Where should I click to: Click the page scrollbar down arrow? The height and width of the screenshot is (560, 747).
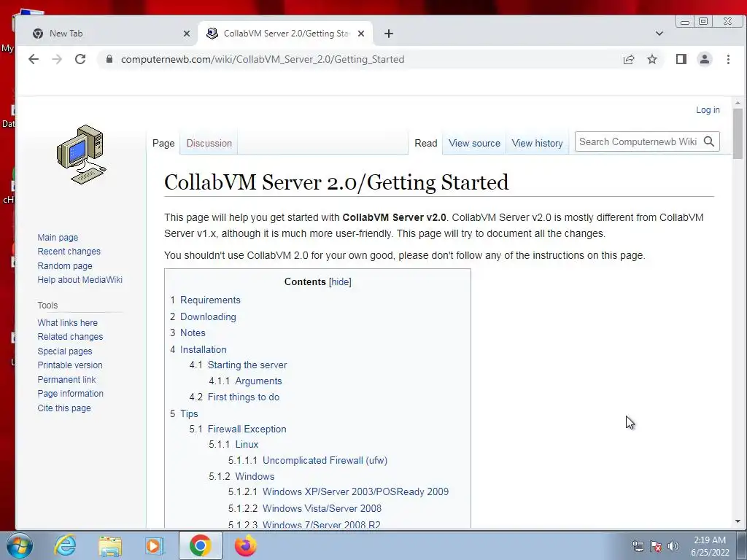[x=738, y=522]
